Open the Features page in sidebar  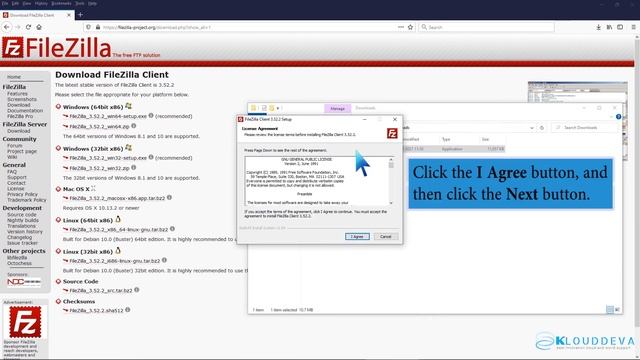tap(17, 93)
